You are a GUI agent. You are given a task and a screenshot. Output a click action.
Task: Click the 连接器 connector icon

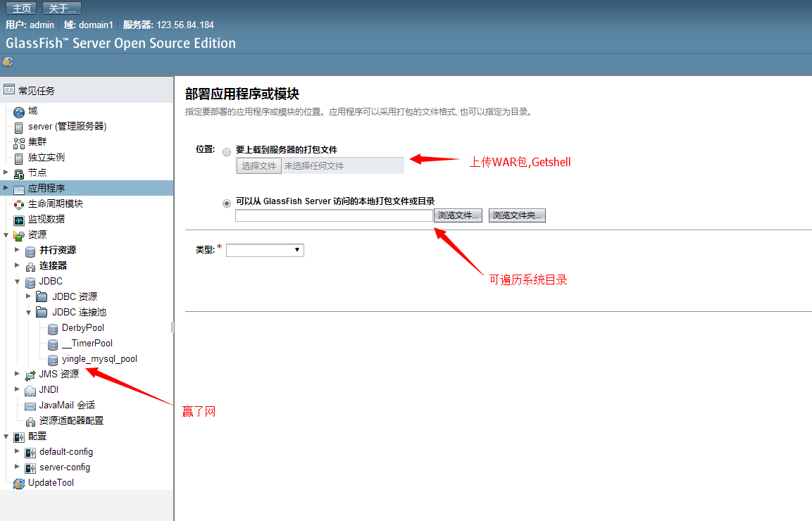[30, 267]
